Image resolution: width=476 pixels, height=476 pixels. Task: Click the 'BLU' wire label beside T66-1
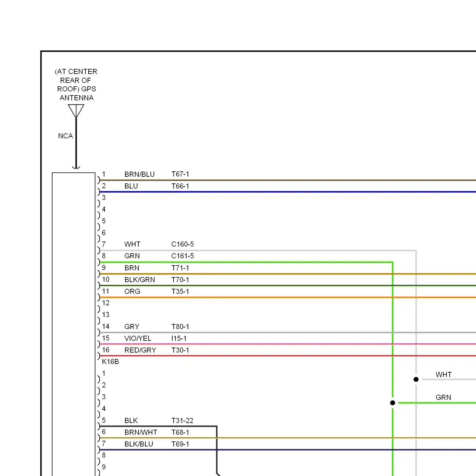coord(131,186)
